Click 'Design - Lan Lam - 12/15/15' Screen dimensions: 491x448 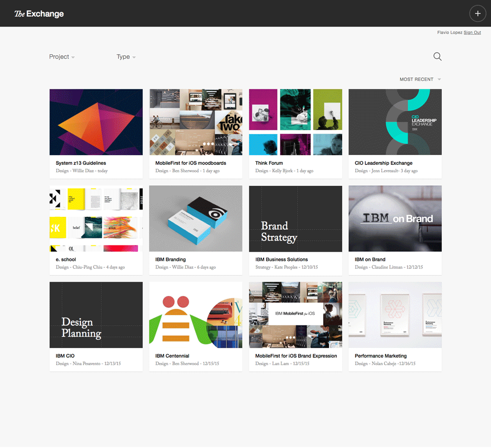pyautogui.click(x=282, y=364)
